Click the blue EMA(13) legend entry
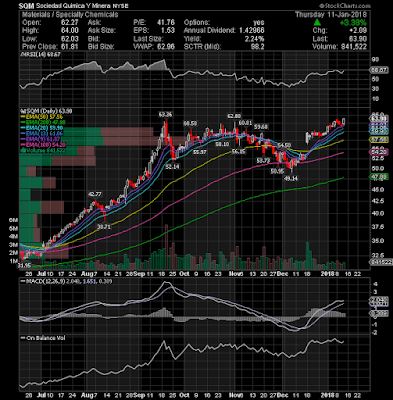This screenshot has height=400, width=393. tap(41, 134)
